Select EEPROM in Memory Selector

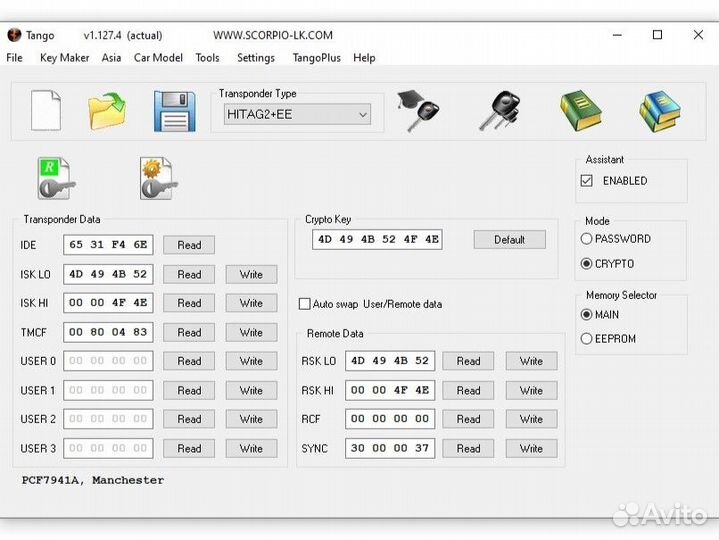[x=587, y=339]
